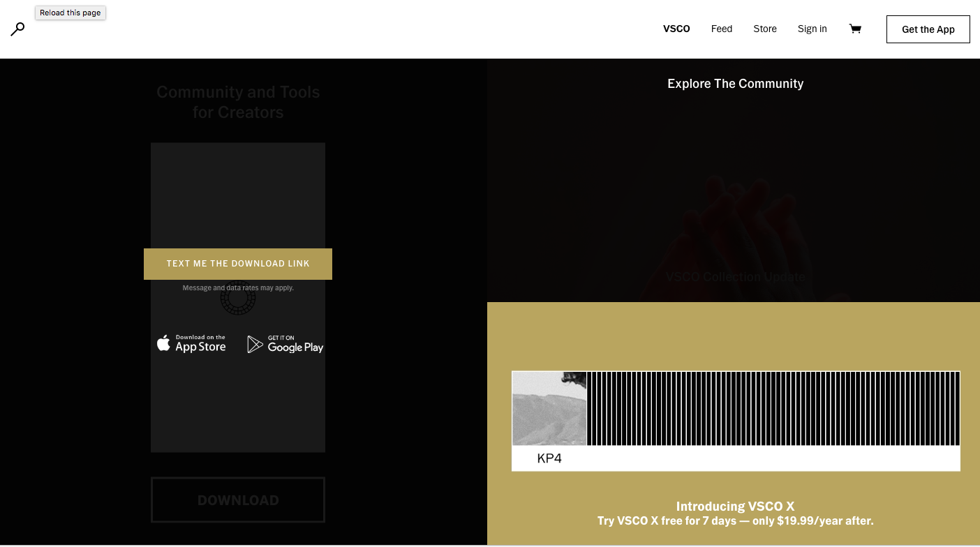Go to the Feed page

(722, 29)
